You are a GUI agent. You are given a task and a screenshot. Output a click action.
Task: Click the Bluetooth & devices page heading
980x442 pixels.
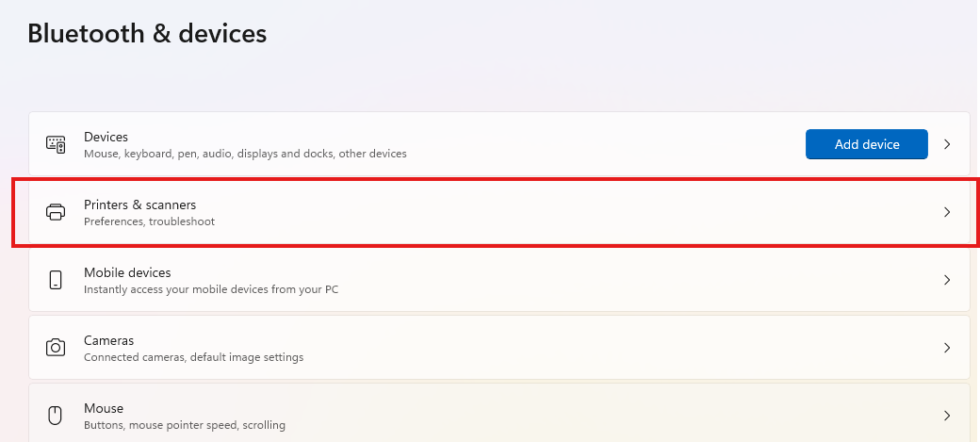(147, 34)
